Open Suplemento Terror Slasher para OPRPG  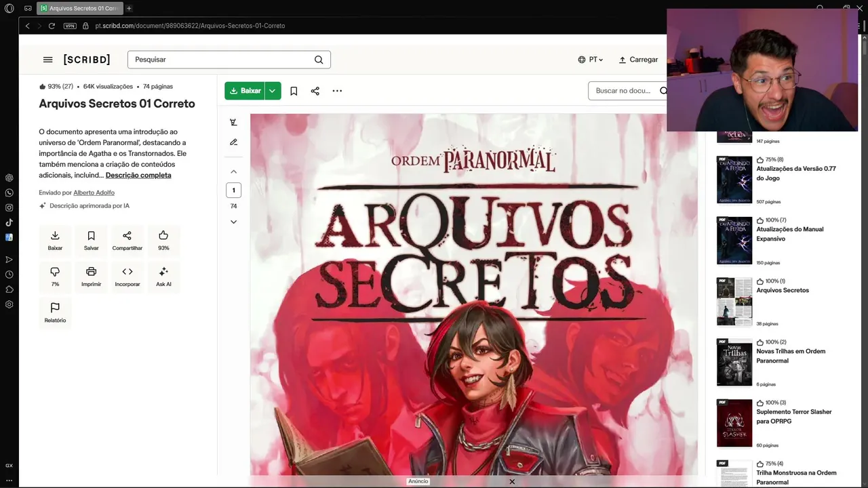pyautogui.click(x=794, y=416)
